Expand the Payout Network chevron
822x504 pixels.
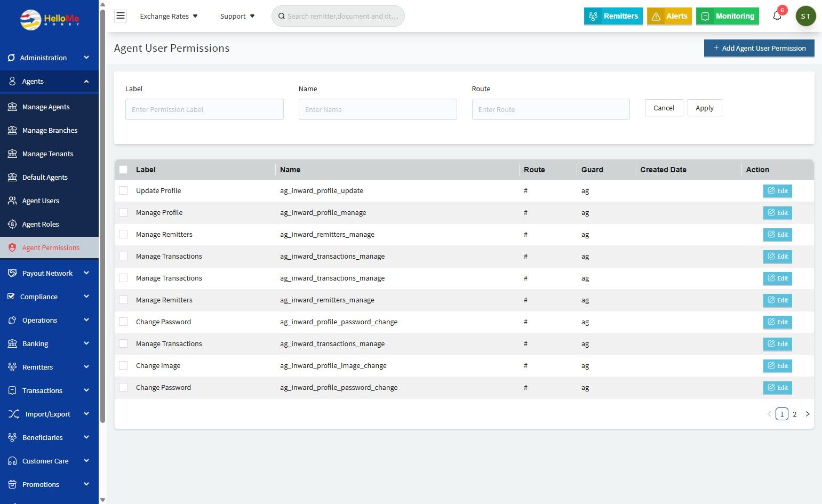[86, 273]
